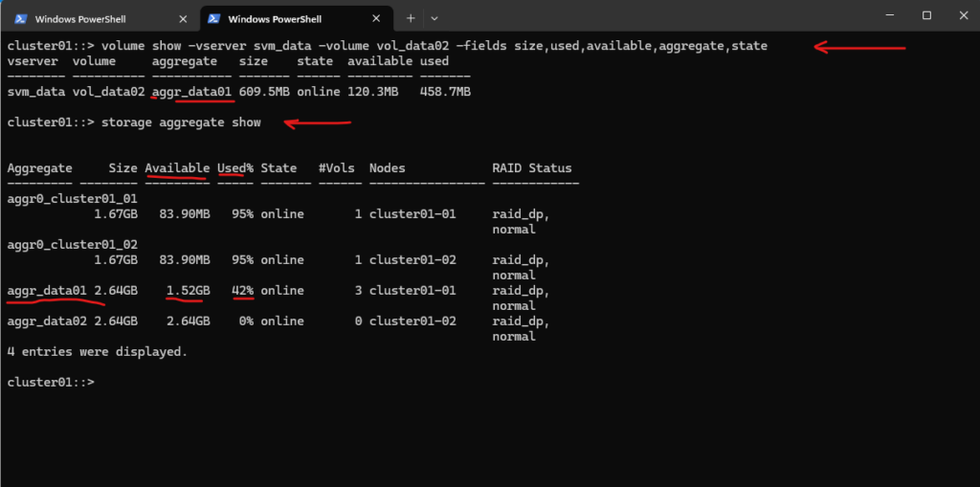
Task: Select the second Windows PowerShell tab title
Action: [x=277, y=18]
